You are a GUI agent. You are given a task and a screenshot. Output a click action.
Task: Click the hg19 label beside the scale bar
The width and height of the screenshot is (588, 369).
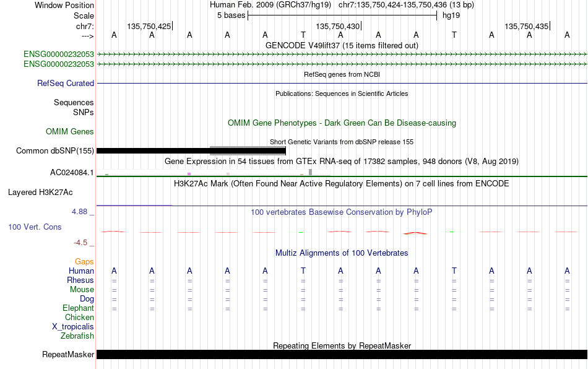[451, 15]
